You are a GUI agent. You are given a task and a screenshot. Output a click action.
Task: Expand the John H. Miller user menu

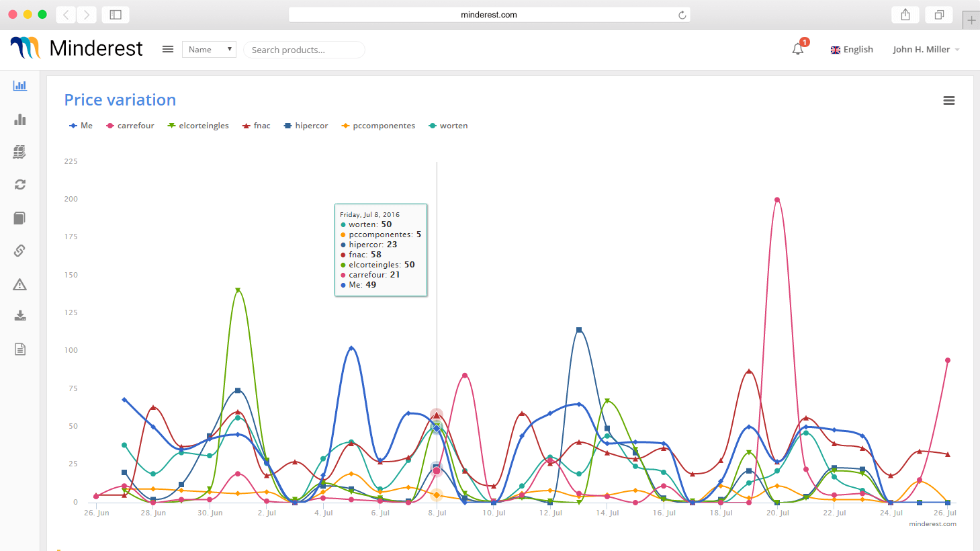pos(926,50)
